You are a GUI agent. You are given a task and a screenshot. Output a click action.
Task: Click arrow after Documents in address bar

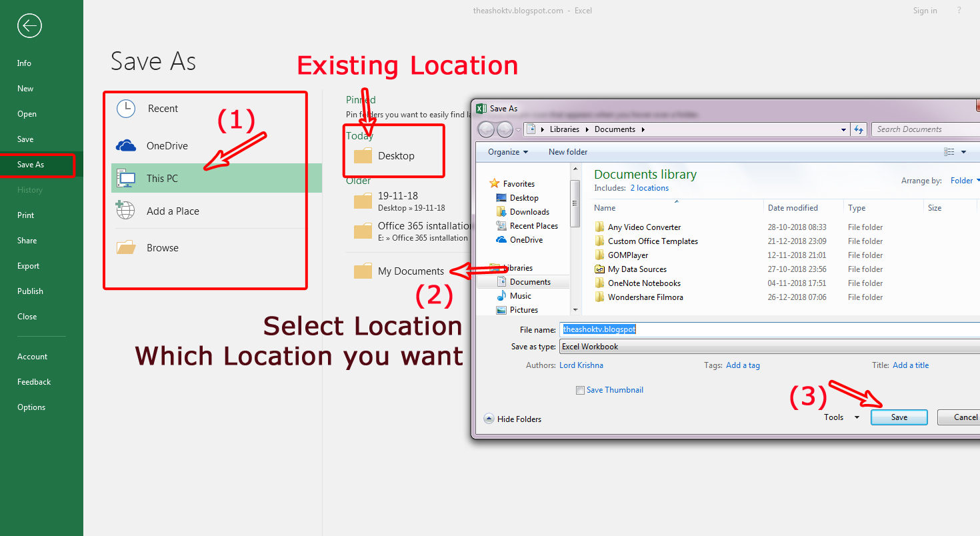[x=643, y=129]
